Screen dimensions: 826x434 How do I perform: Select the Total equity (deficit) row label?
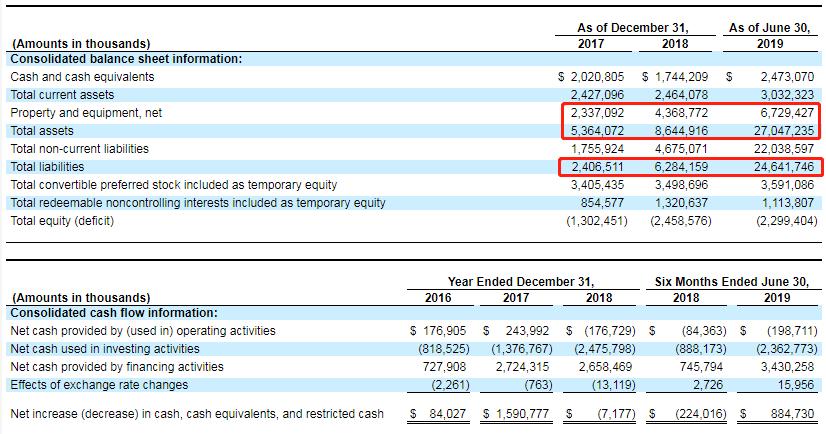point(62,221)
